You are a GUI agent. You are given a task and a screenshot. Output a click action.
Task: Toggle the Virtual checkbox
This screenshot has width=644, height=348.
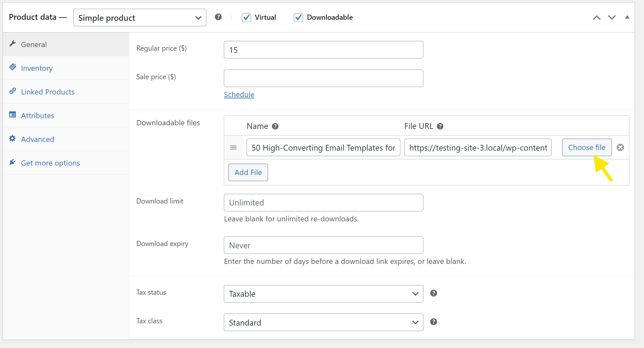tap(247, 18)
